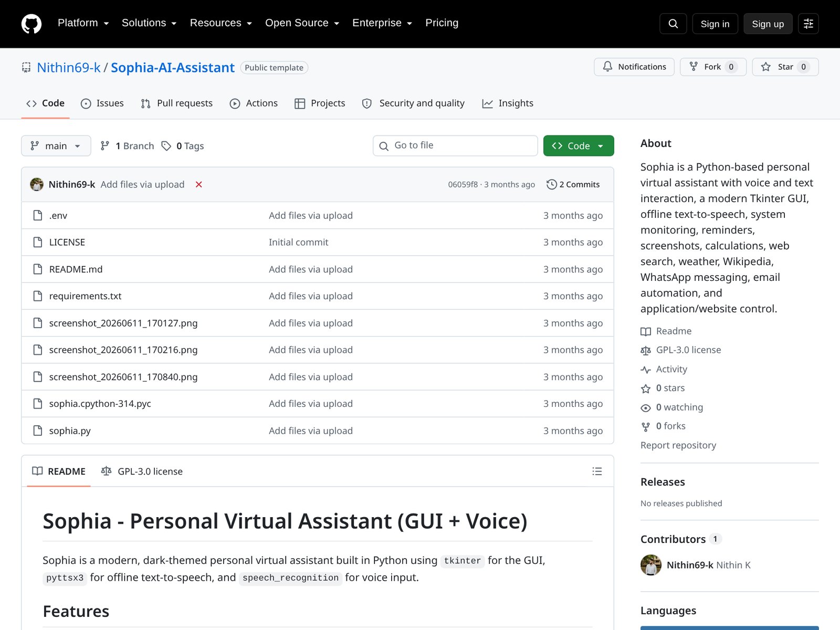Click the Sign in button

[715, 24]
